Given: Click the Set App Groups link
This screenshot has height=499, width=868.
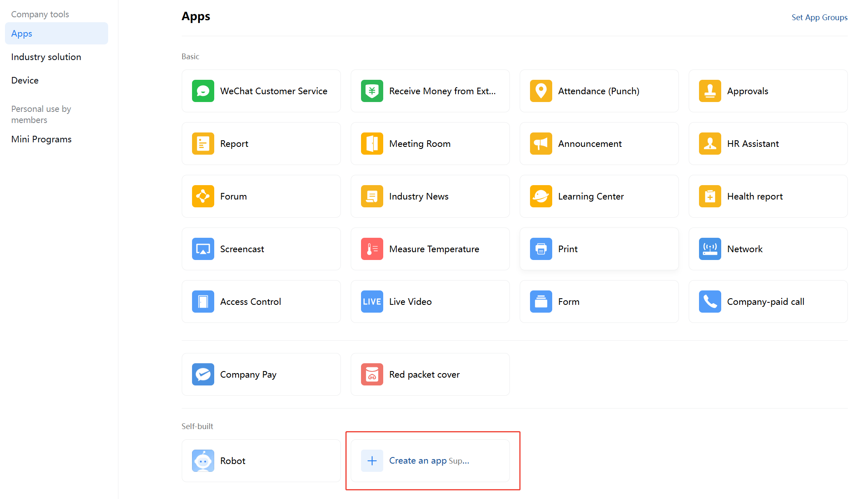Looking at the screenshot, I should tap(819, 17).
